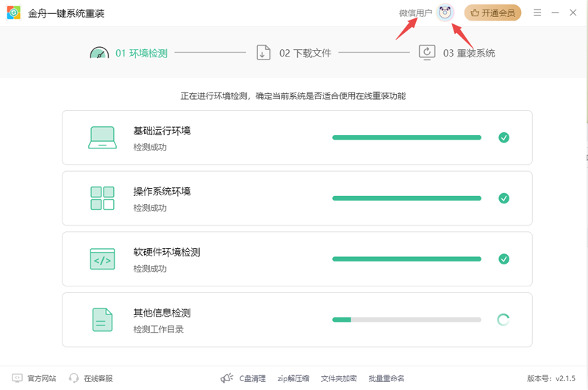This screenshot has width=588, height=390.
Task: Click the document icon for 其他信息检测
Action: (102, 319)
